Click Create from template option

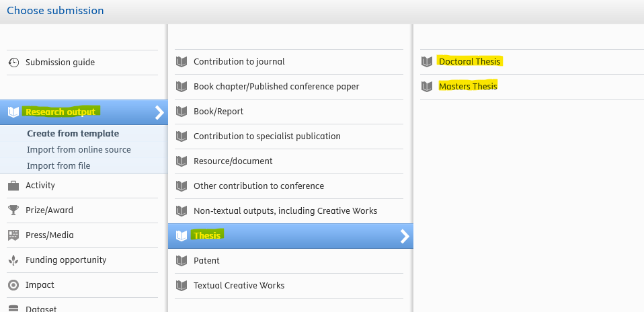pyautogui.click(x=73, y=134)
